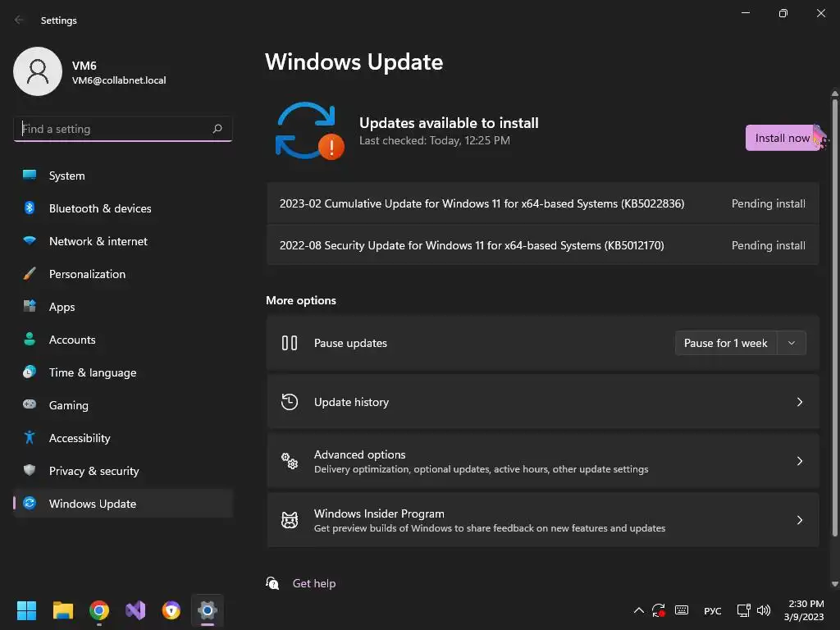Viewport: 840px width, 630px height.
Task: Click Last checked: Today, 12:25 PM text
Action: click(435, 140)
